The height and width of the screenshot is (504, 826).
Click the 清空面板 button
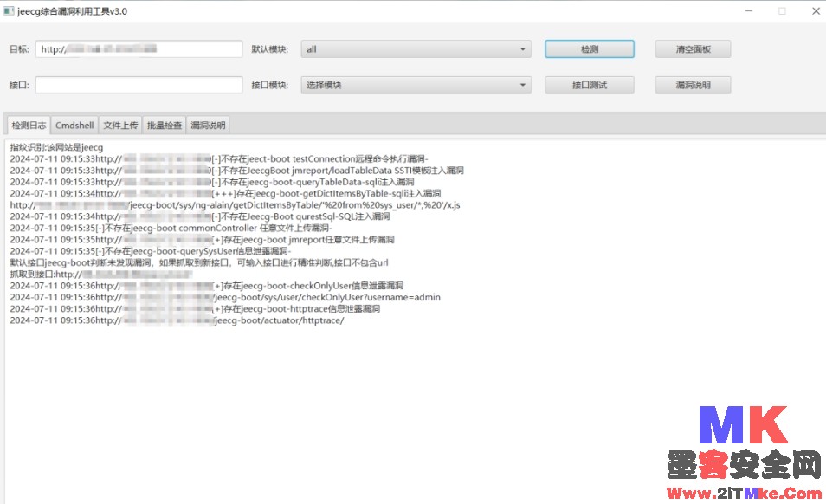click(x=693, y=49)
